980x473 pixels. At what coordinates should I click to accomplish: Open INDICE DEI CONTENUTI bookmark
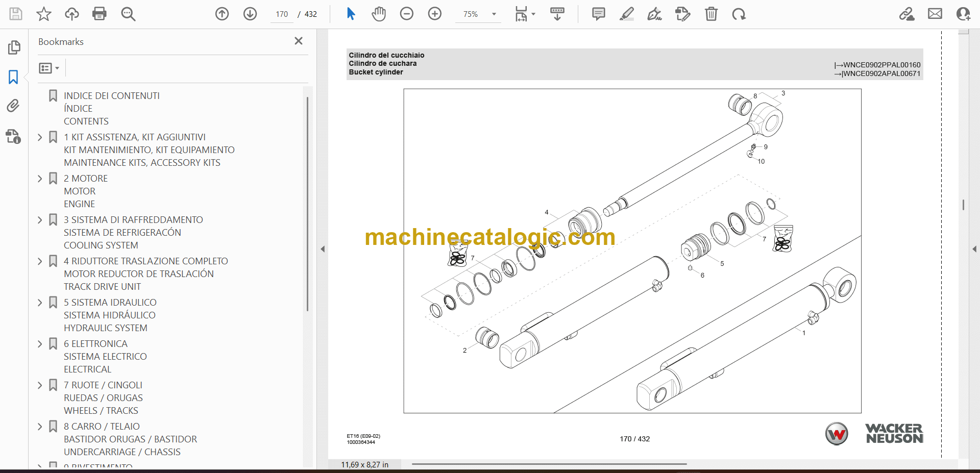tap(111, 96)
